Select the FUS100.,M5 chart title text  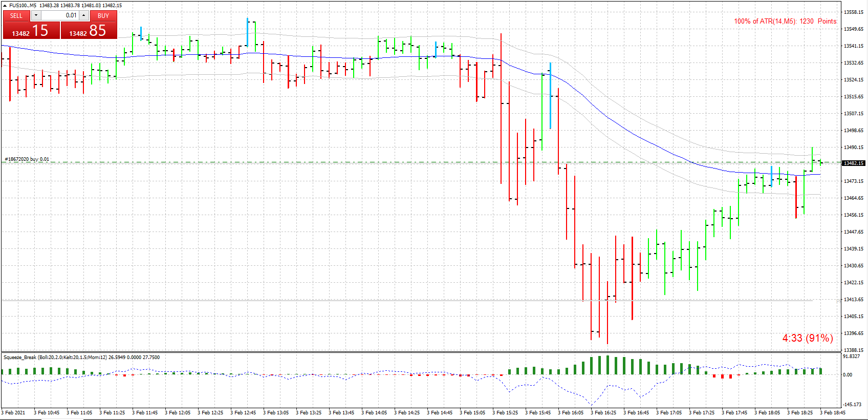[23, 5]
